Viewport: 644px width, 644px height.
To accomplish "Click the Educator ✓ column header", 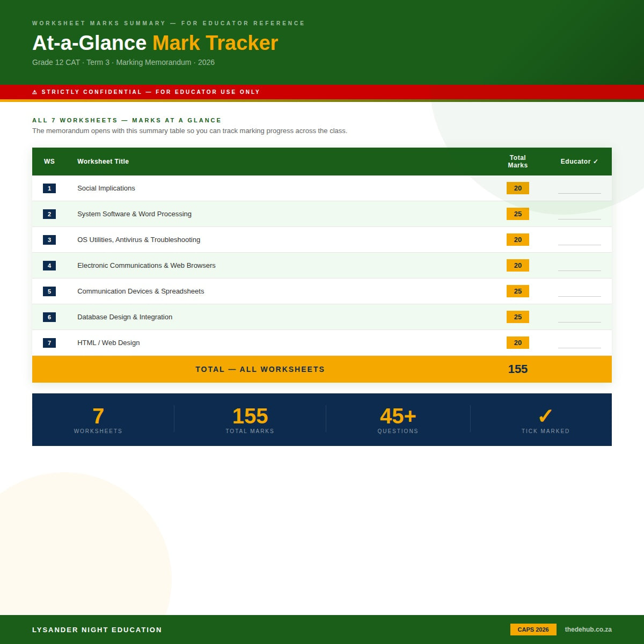I will tap(580, 162).
